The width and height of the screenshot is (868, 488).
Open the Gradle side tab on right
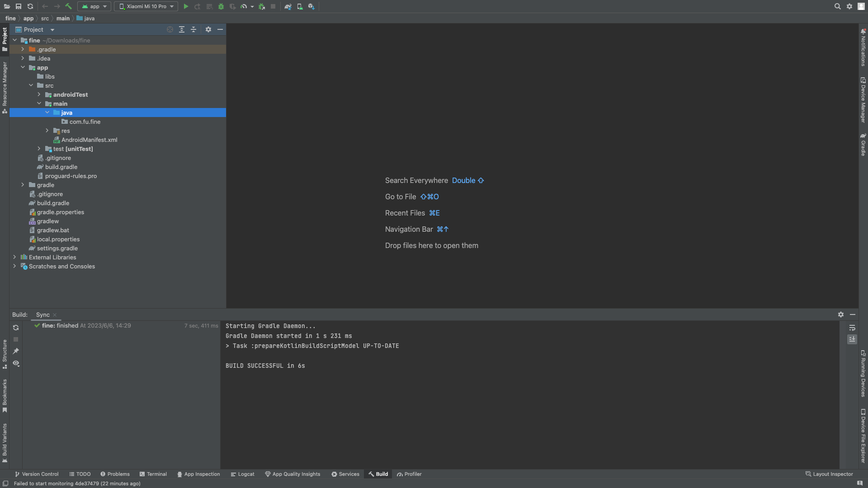(863, 145)
